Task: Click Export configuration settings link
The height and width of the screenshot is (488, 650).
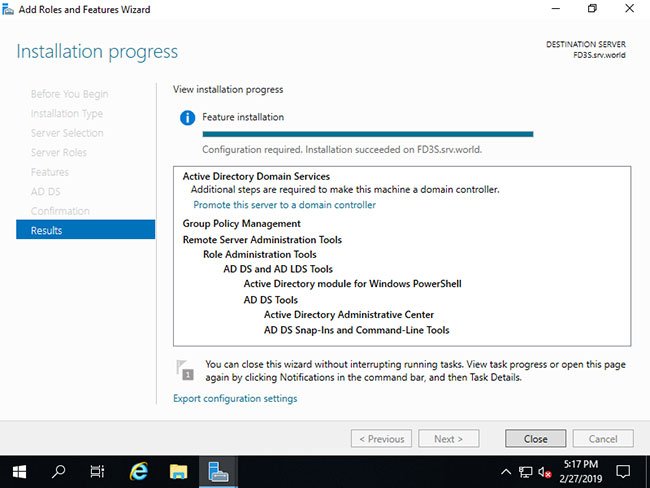Action: (x=235, y=398)
